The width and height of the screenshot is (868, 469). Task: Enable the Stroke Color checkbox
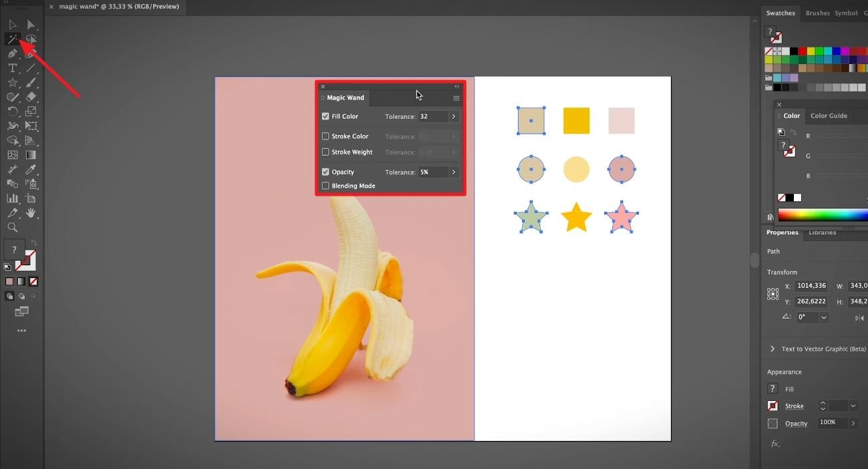click(325, 136)
